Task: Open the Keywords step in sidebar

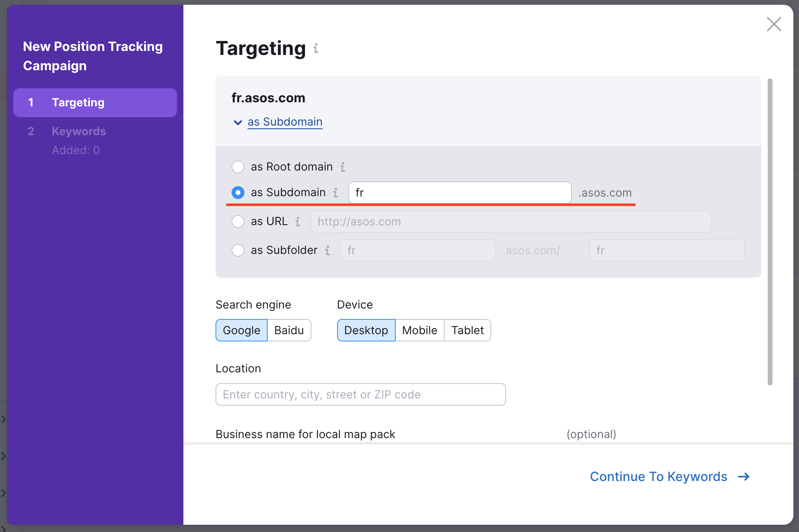Action: click(x=79, y=132)
